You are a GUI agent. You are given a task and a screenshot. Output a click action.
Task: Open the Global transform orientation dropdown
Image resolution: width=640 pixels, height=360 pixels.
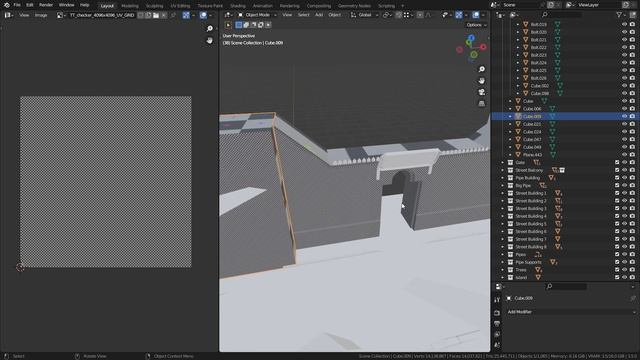click(x=364, y=15)
